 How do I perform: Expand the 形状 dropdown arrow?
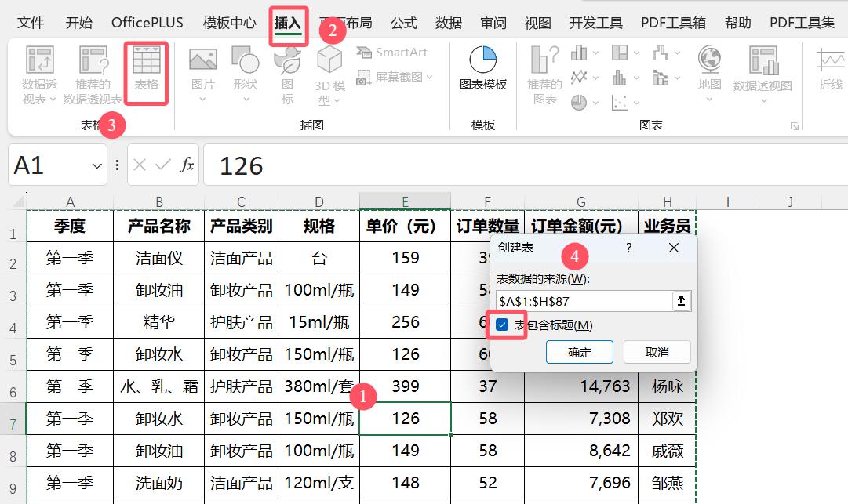click(x=246, y=100)
